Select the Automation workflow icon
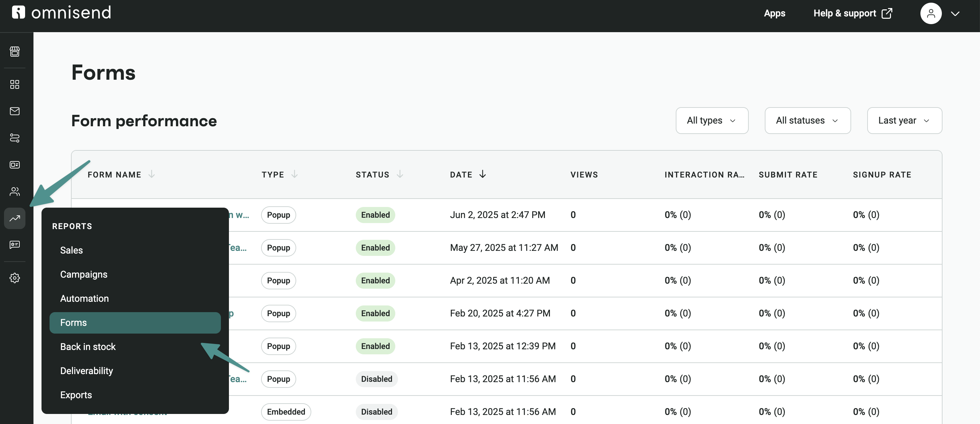This screenshot has height=424, width=980. (x=14, y=138)
